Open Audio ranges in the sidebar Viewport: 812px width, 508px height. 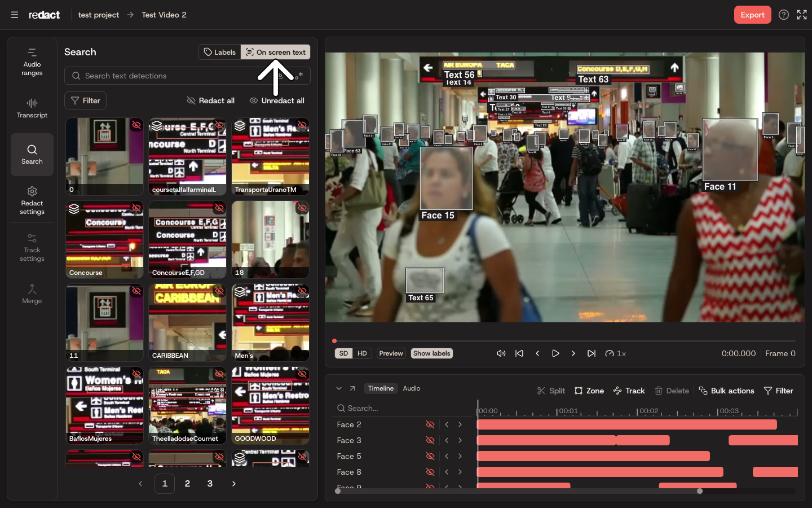tap(32, 62)
